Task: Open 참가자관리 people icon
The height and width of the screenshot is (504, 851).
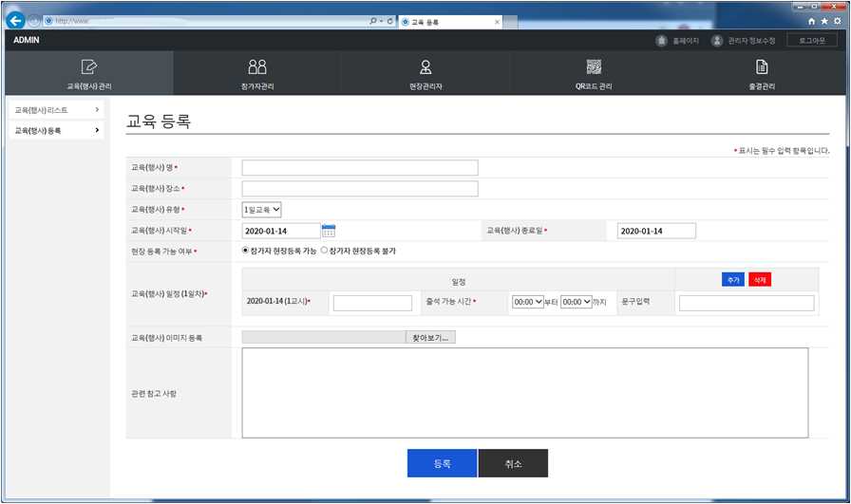Action: (x=257, y=66)
